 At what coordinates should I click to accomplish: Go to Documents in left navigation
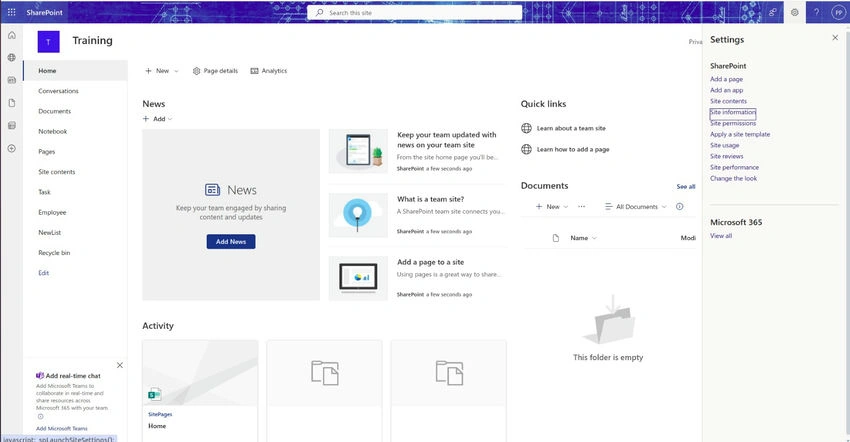pos(55,111)
